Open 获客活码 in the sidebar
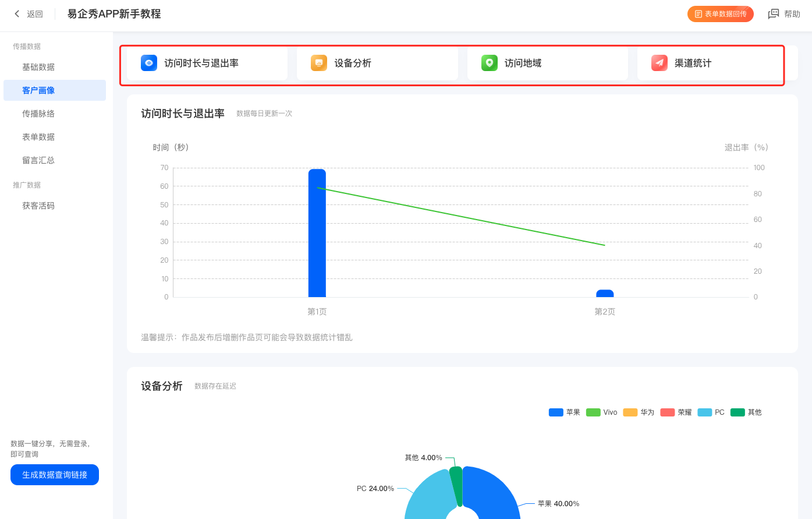This screenshot has height=519, width=812. point(55,206)
